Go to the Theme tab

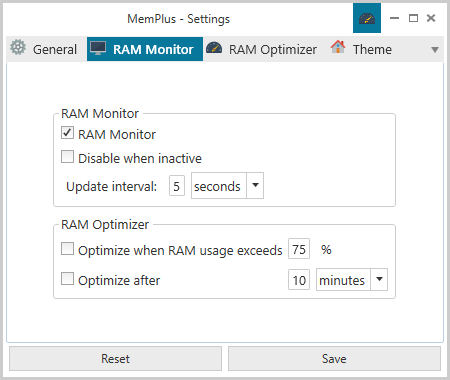(362, 49)
